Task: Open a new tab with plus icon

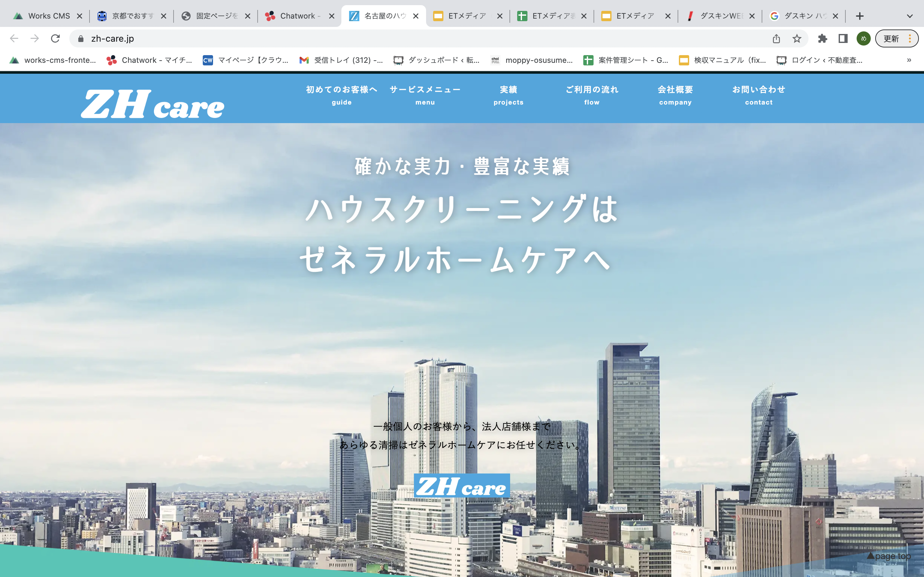Action: tap(860, 16)
